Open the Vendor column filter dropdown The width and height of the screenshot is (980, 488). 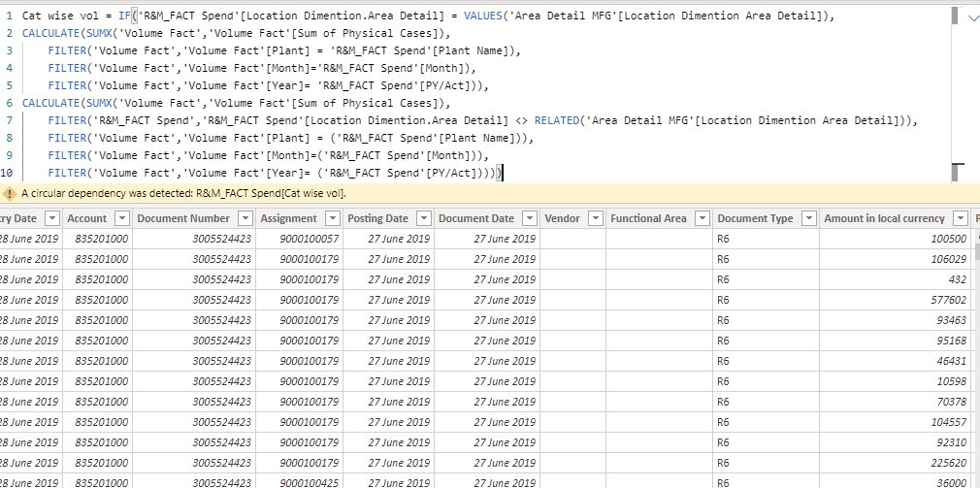[596, 218]
